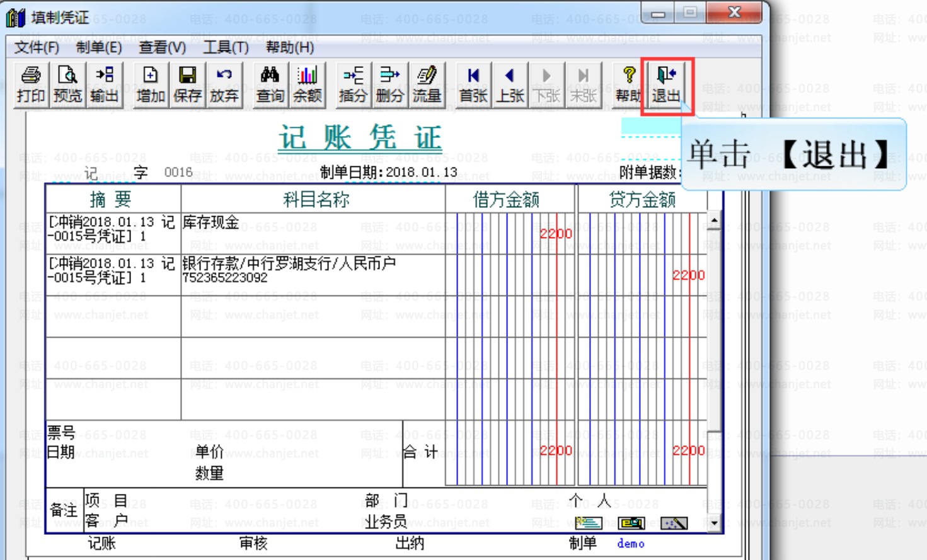Click the 科目名称 column header

(313, 199)
